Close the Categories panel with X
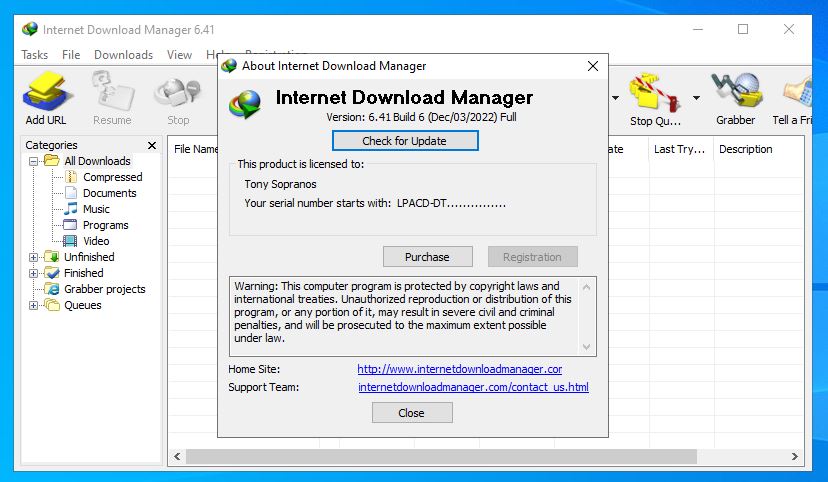 coord(152,146)
